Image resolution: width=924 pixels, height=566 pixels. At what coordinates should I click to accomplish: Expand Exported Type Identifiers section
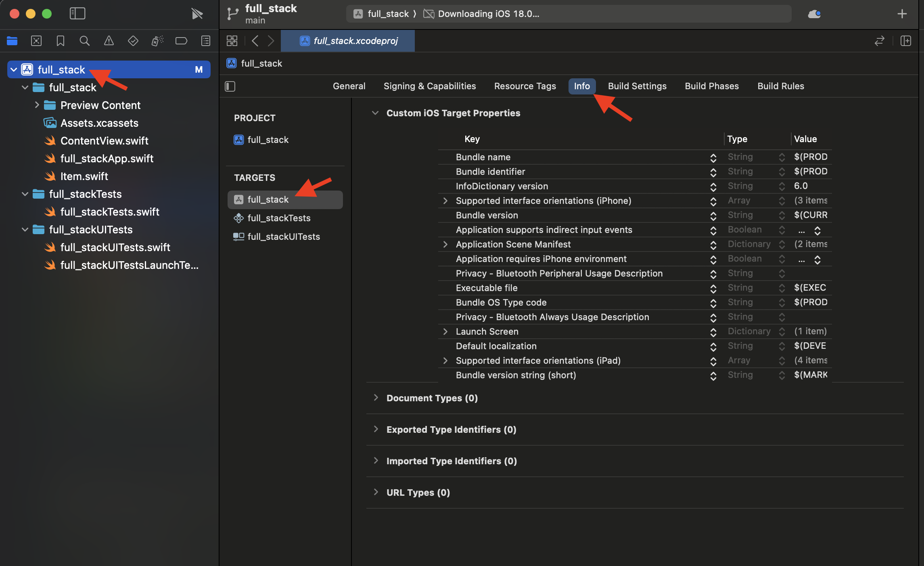tap(376, 429)
